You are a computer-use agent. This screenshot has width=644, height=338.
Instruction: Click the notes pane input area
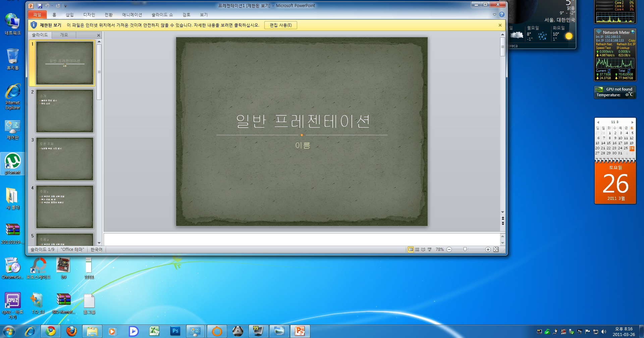point(302,239)
